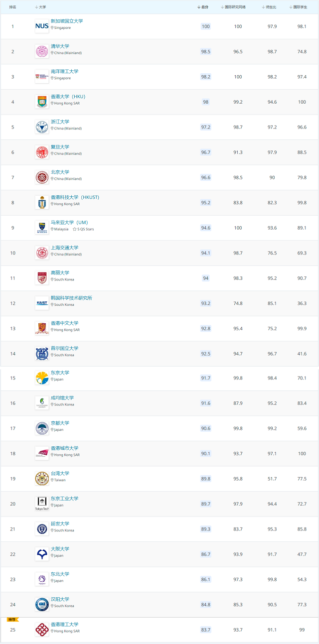Open the 首尔国立大学 link
319x644 pixels.
pos(64,348)
